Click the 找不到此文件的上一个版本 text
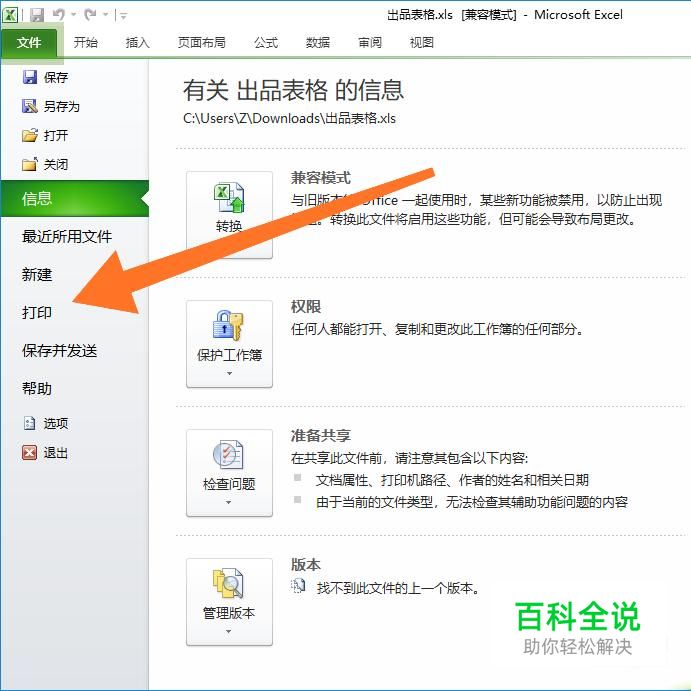This screenshot has width=691, height=691. click(x=398, y=588)
